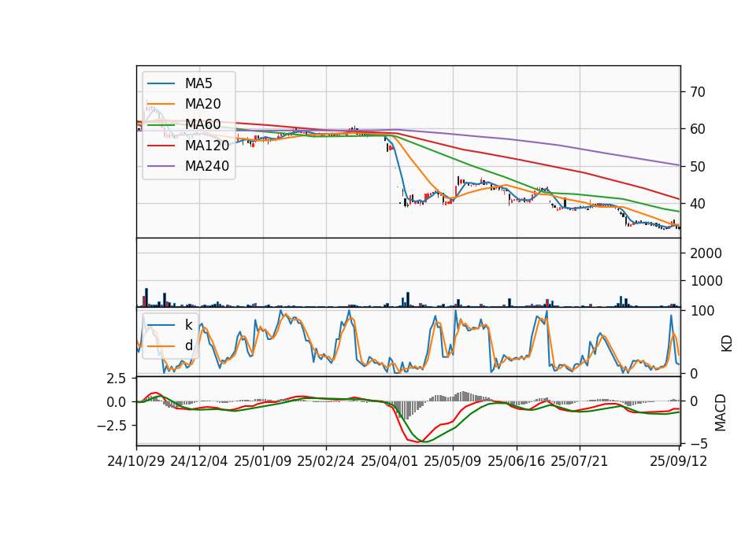Click the 'k' legend label in KD panel
The image size is (756, 543).
coord(188,325)
